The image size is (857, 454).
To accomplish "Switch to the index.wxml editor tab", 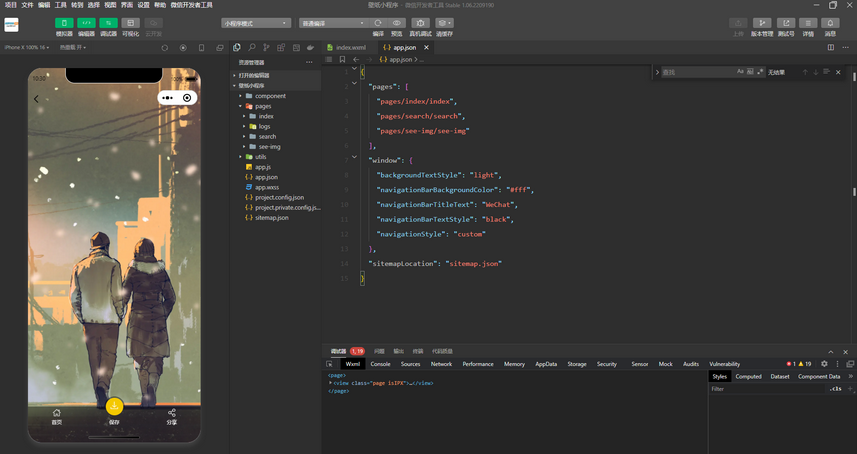I will (x=350, y=47).
